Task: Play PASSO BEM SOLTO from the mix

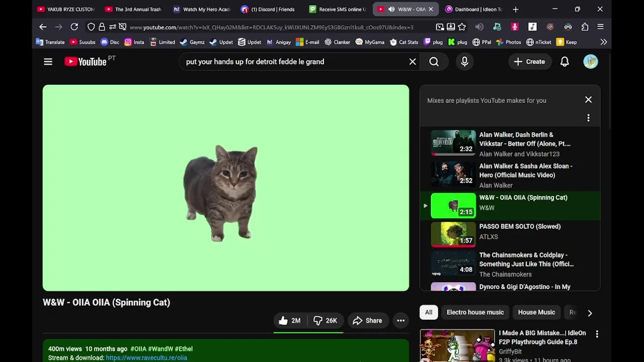Action: click(510, 234)
